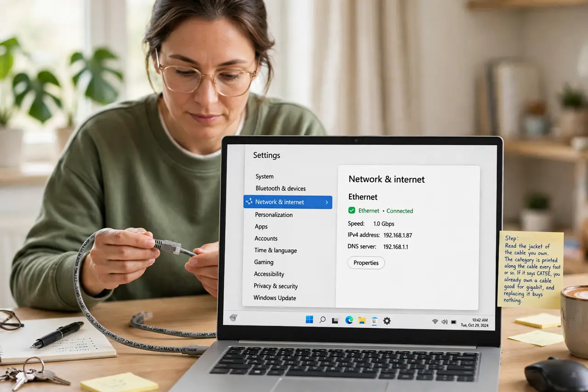Viewport: 588px width, 392px height.
Task: Click the volume speaker tray icon
Action: (444, 322)
